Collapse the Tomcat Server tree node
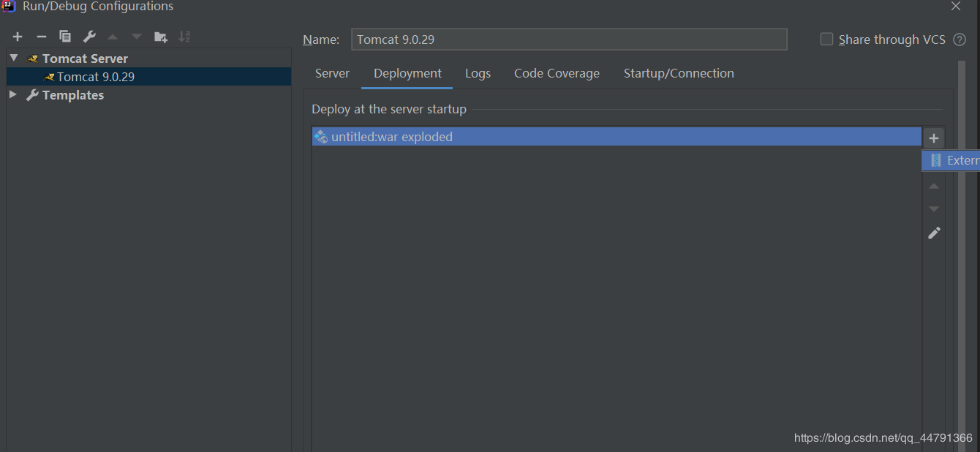Screen dimensions: 980x452 (x=14, y=58)
